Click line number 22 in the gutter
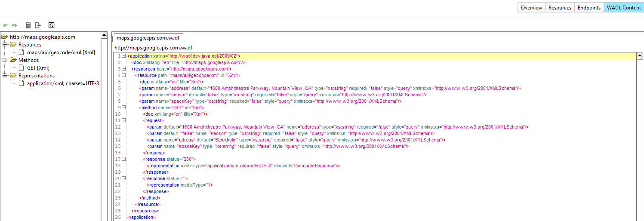Viewport: 644px width, 221px height. (117, 191)
